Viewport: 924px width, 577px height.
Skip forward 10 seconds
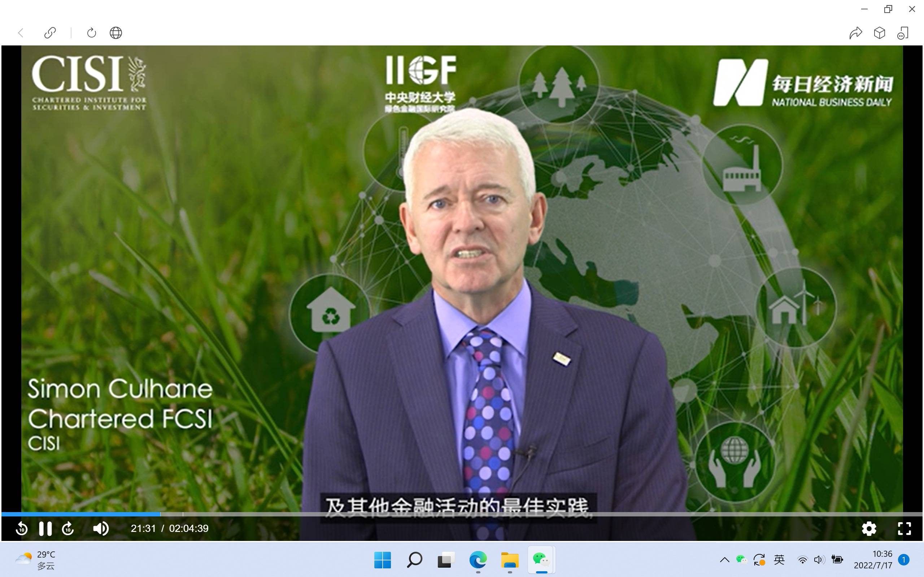tap(68, 529)
